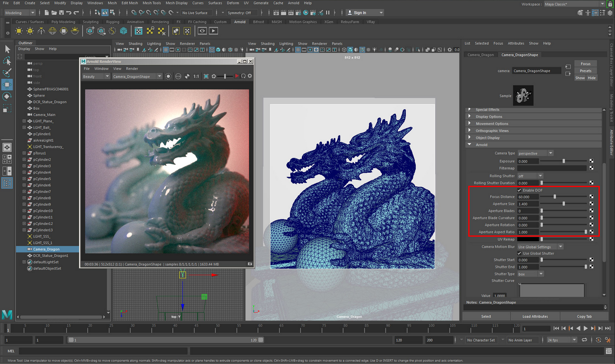Play the timeline forwards
615x364 pixels.
(x=586, y=329)
